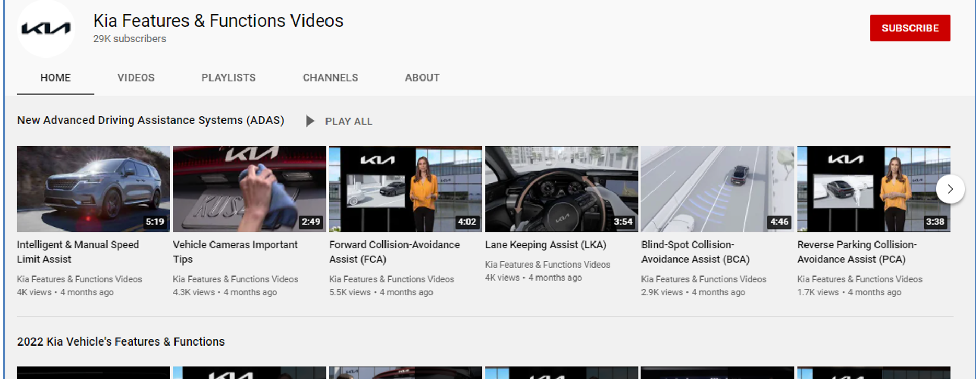Open video title Vehicle Cameras Important Tips
The width and height of the screenshot is (980, 379).
pyautogui.click(x=235, y=252)
